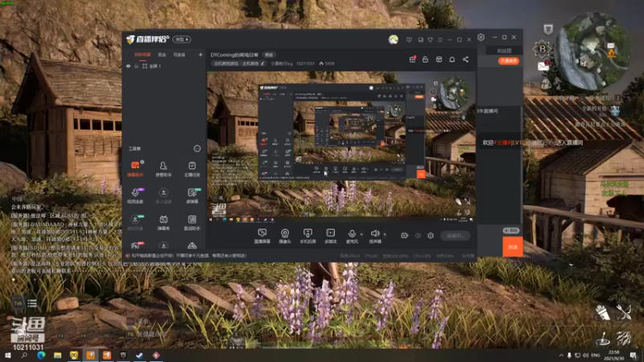Viewport: 644px width, 362px height.
Task: Toggle visibility eye of 全屏 1 source
Action: [128, 66]
